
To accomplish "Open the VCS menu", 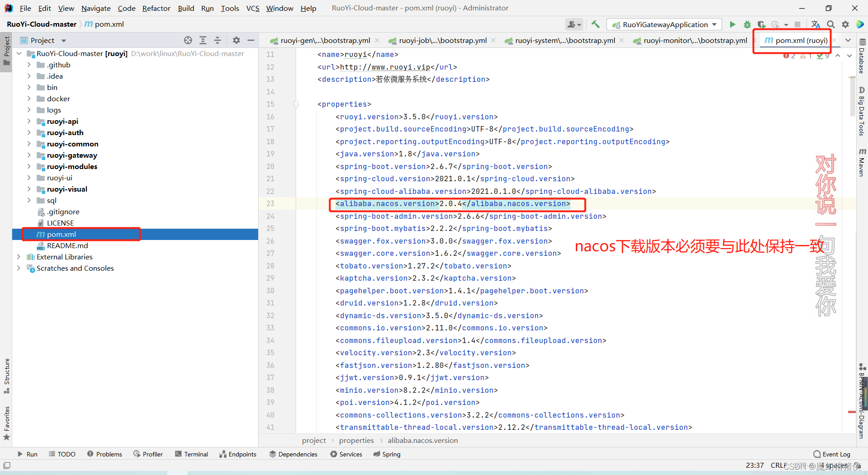I will point(253,8).
